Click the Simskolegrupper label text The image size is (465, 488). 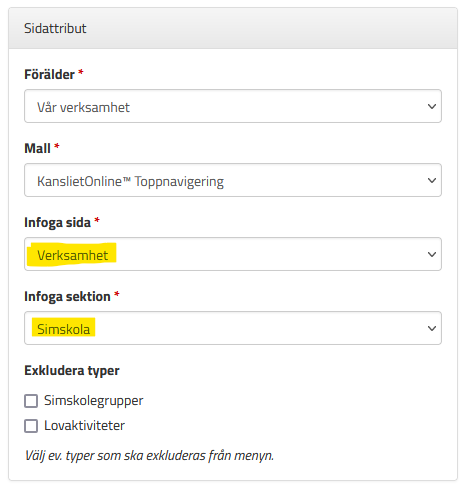pos(94,401)
